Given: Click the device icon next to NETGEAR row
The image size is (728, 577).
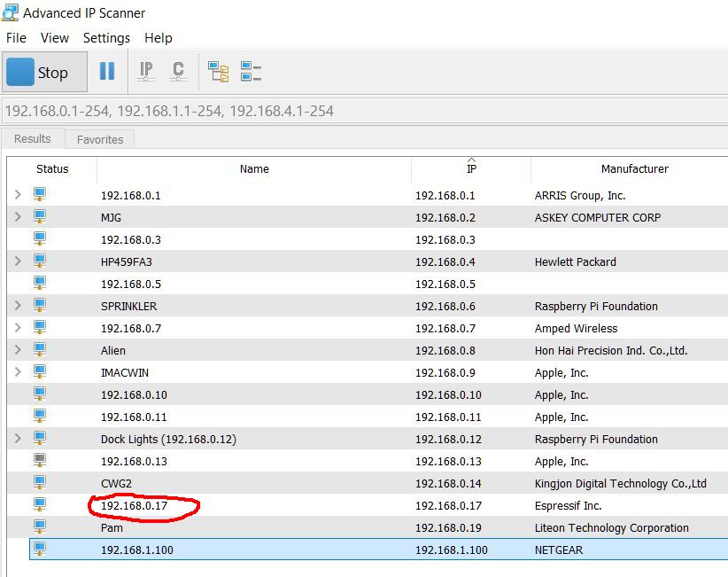Looking at the screenshot, I should coord(40,550).
